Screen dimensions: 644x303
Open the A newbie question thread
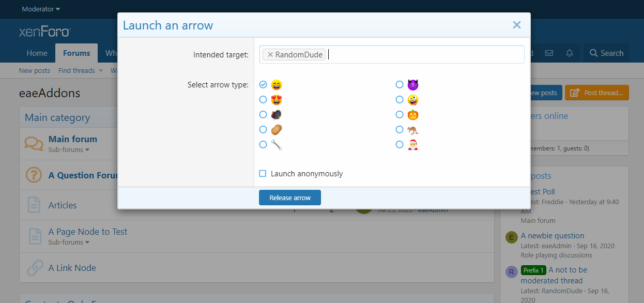click(552, 236)
